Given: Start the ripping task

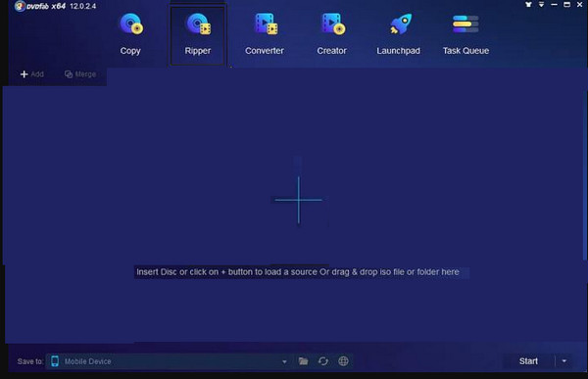Looking at the screenshot, I should 528,361.
